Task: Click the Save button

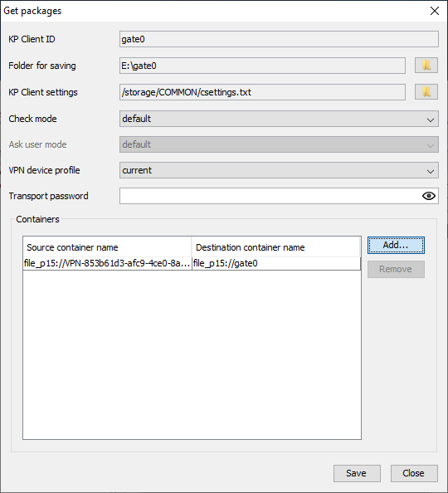Action: coord(357,473)
